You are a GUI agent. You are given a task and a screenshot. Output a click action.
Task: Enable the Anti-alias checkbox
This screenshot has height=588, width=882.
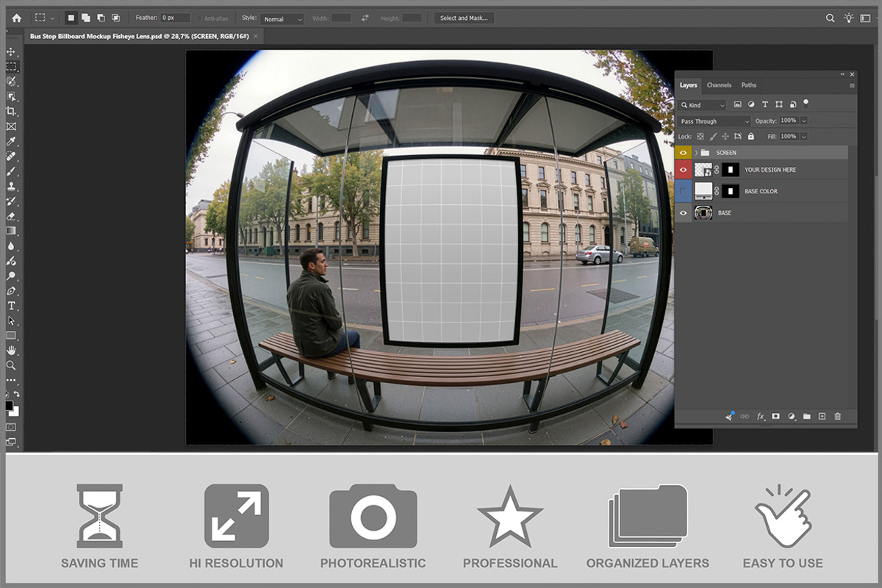click(199, 18)
